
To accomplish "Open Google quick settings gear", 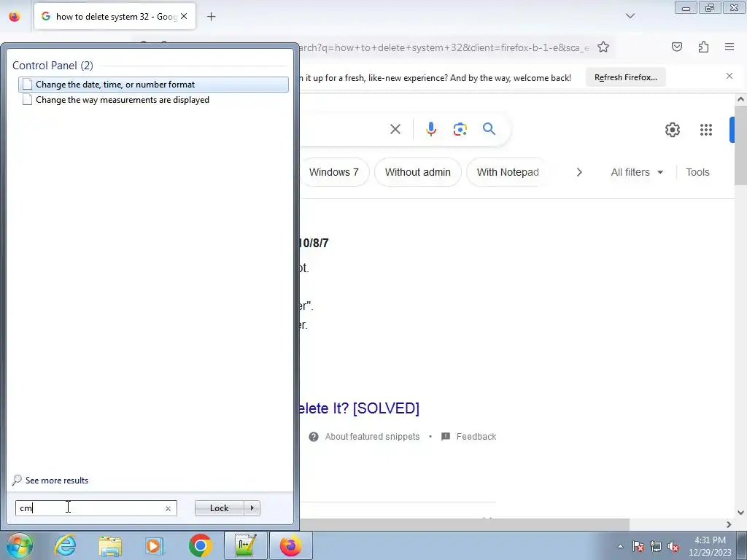I will click(672, 130).
